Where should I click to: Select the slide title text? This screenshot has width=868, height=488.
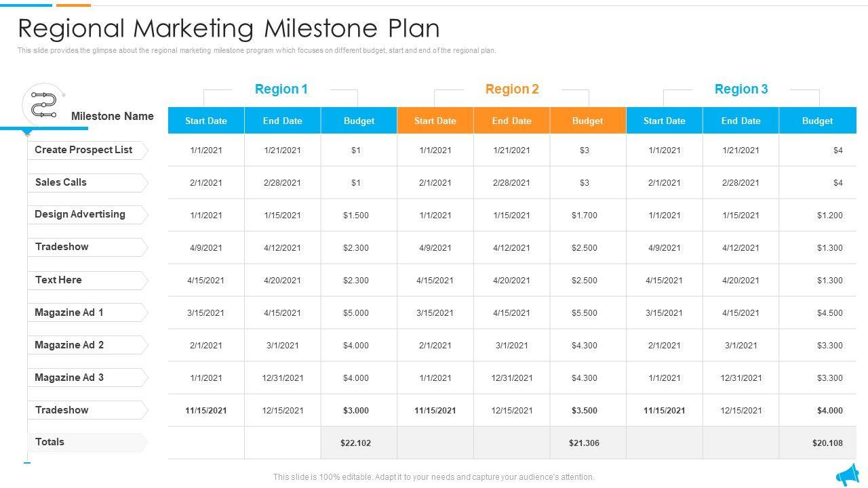[229, 28]
